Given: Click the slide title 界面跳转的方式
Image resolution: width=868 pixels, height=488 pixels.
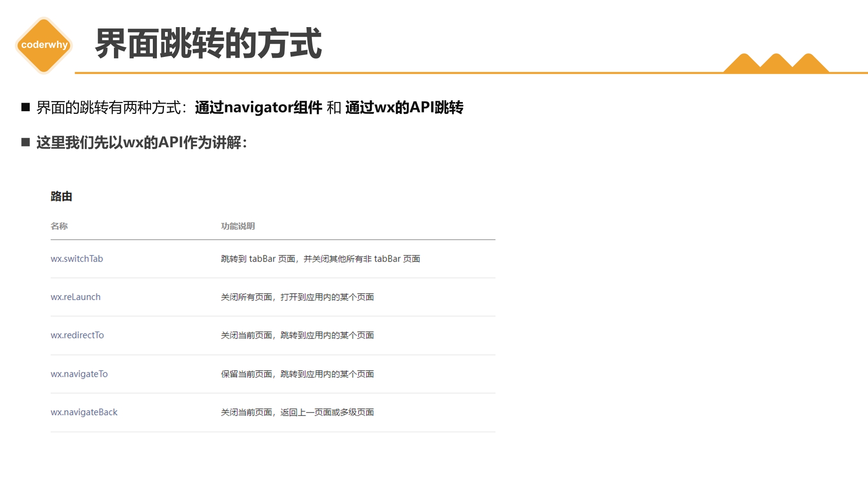Looking at the screenshot, I should 208,43.
